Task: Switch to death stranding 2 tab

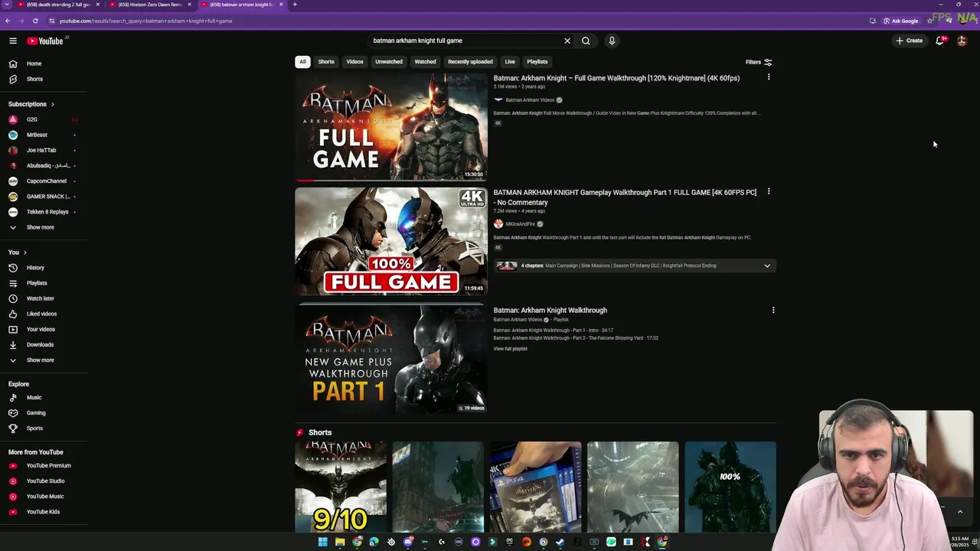Action: click(59, 5)
